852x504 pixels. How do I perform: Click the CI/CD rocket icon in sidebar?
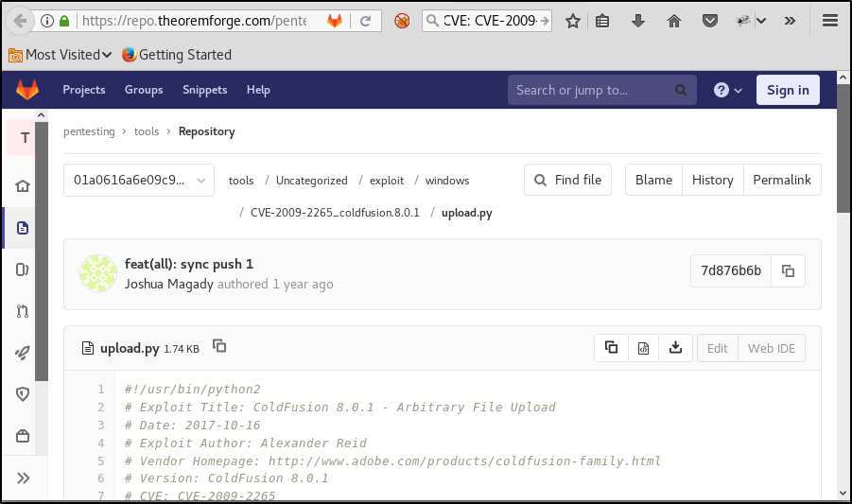tap(23, 353)
